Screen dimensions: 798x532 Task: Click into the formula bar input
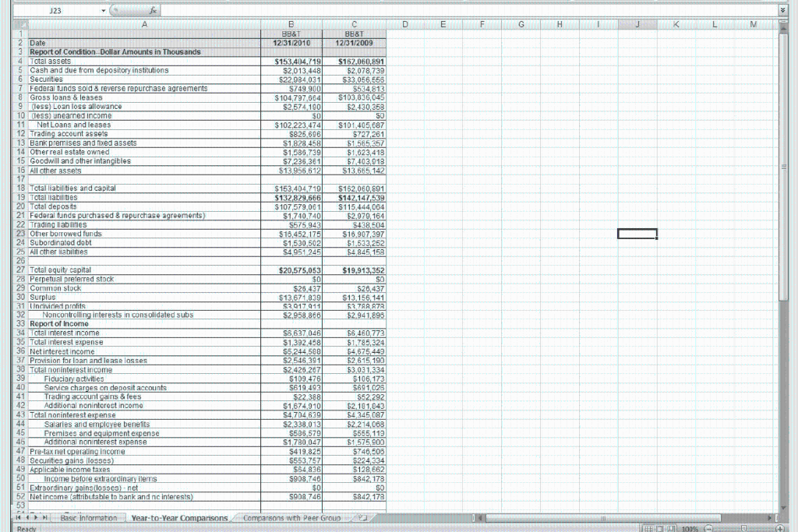point(468,10)
